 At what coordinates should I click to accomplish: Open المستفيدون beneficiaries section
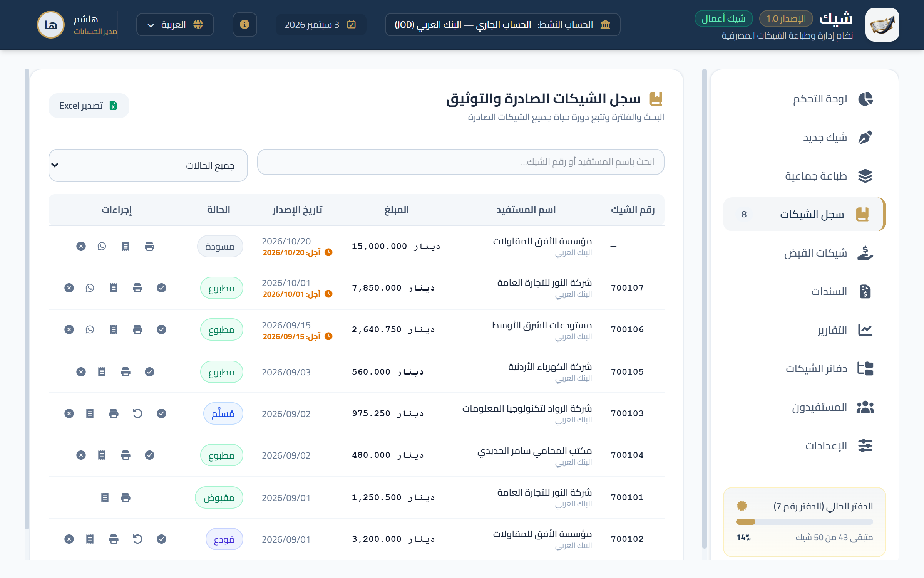click(805, 407)
